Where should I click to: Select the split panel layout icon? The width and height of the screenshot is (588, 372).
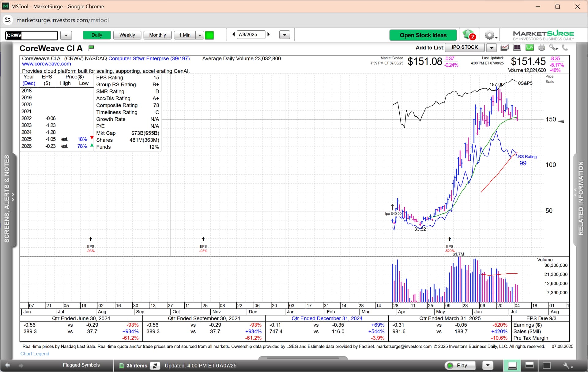pos(530,365)
